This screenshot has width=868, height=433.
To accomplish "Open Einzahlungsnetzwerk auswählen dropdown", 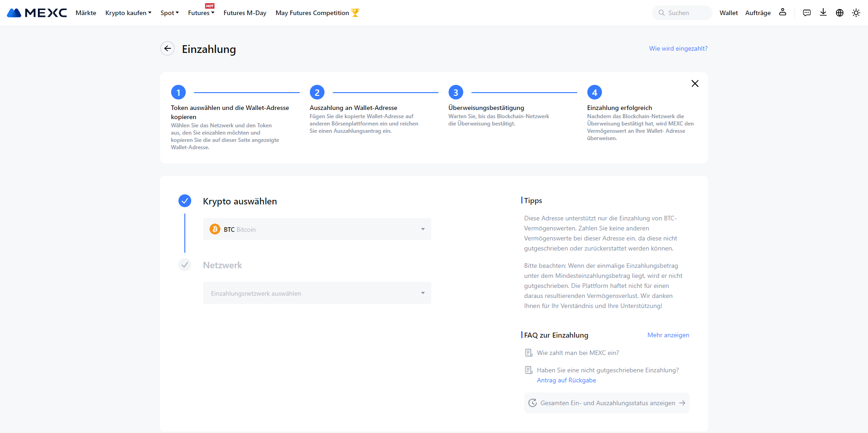I will (317, 293).
